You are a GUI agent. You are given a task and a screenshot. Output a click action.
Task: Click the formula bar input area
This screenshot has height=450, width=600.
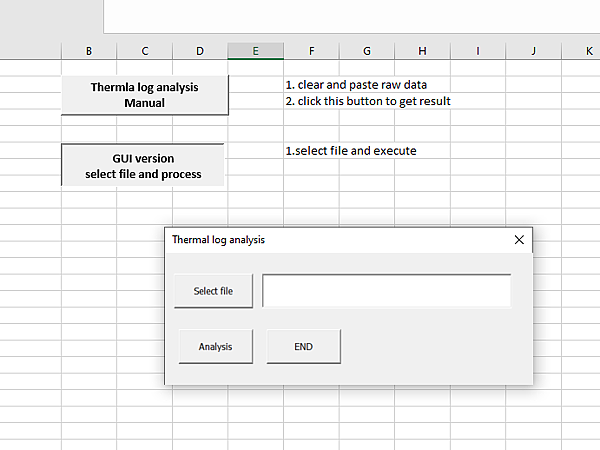tap(350, 16)
